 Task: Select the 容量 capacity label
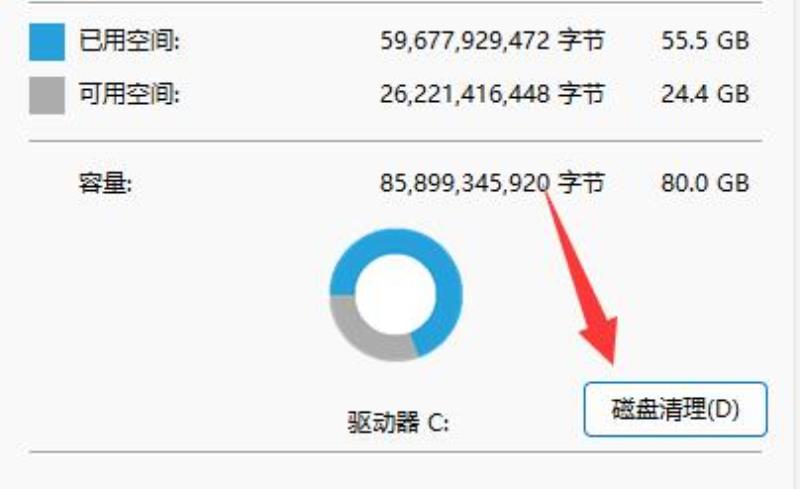pos(105,183)
